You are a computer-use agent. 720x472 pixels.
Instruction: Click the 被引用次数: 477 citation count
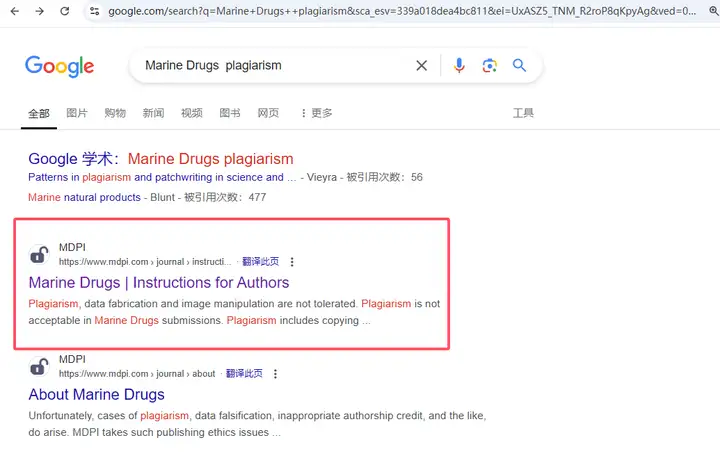tap(225, 197)
